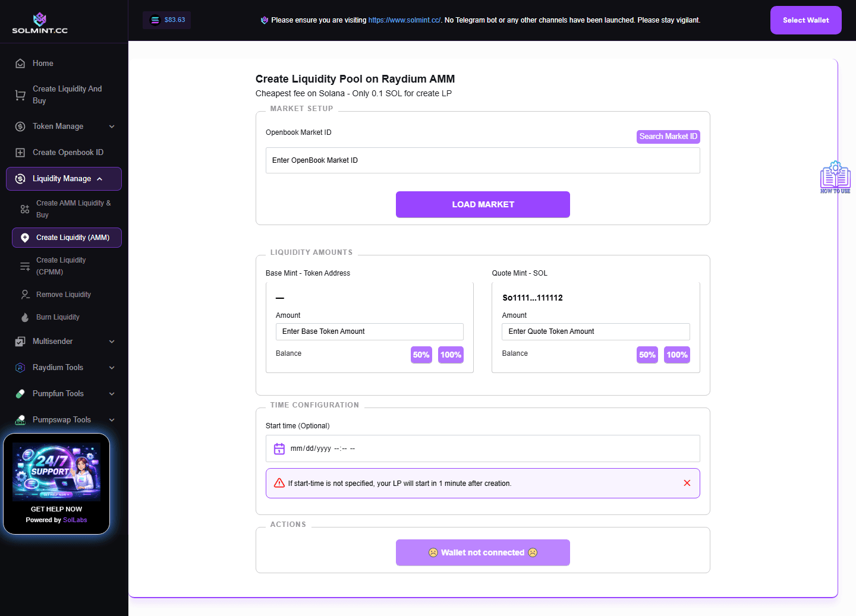This screenshot has width=856, height=616.
Task: Expand the Raydium Tools dropdown
Action: [x=58, y=367]
